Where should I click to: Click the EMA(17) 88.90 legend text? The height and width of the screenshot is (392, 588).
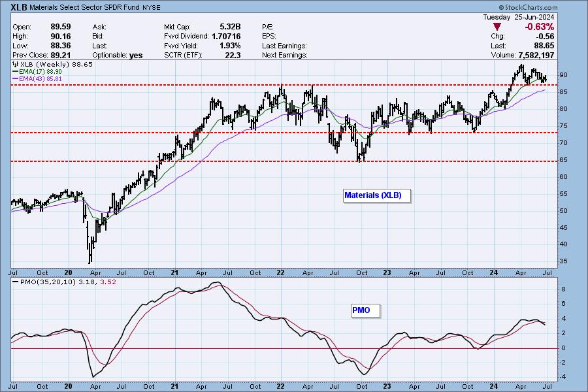[x=41, y=71]
